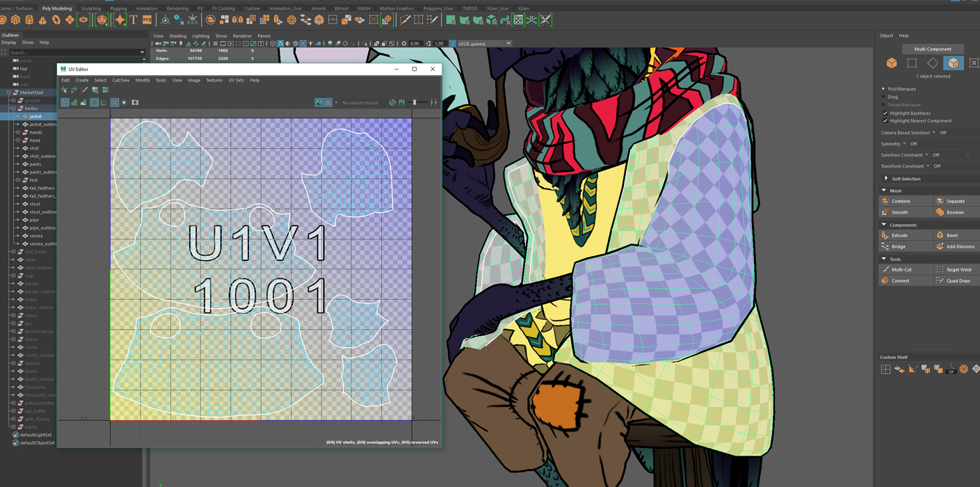The image size is (980, 487).
Task: Uncheck Highlight Nearest Component
Action: point(885,121)
